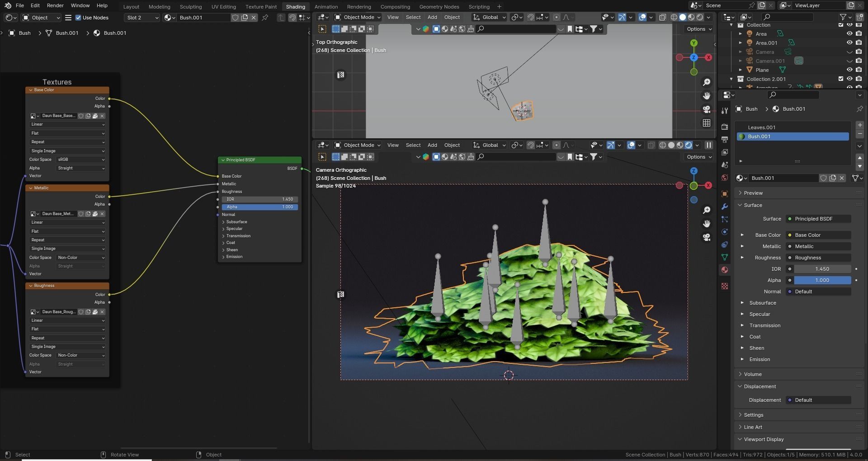Viewport: 868px width, 461px height.
Task: Hide Plane object via eye icon
Action: tap(849, 70)
